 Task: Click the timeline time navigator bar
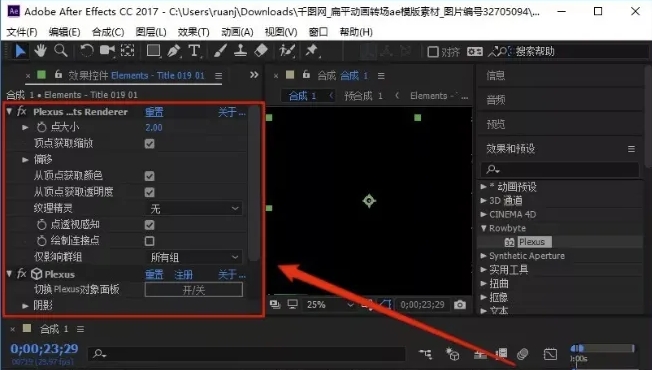(x=603, y=348)
